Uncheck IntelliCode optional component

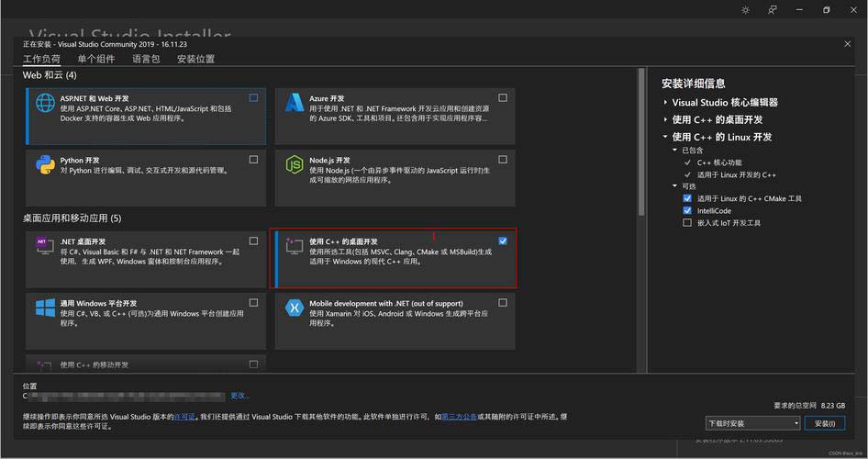coord(687,210)
